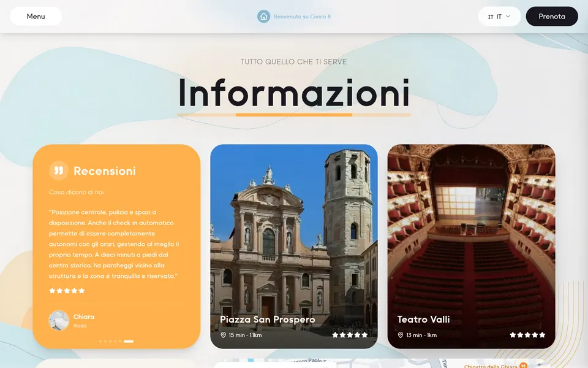Select the active elongated review carousel indicator

coord(129,342)
